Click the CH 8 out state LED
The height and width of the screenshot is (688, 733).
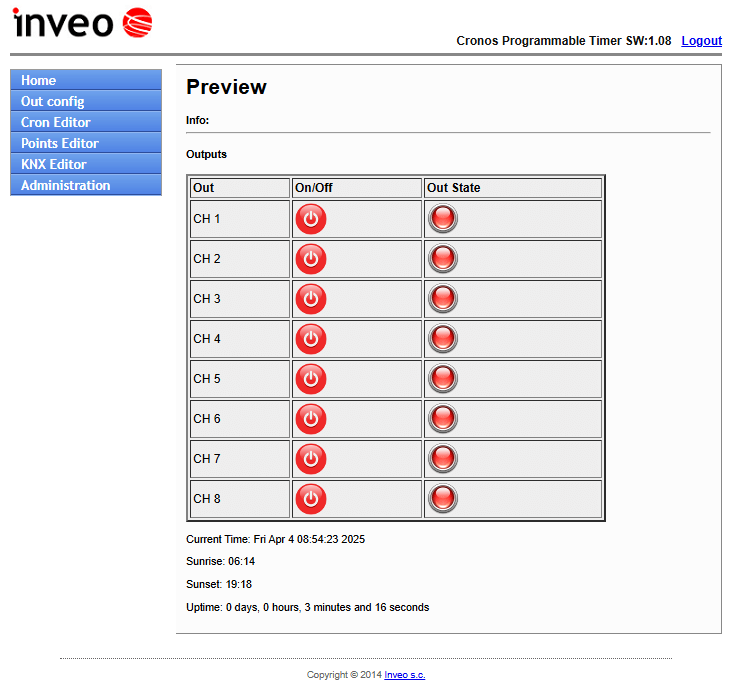point(443,499)
